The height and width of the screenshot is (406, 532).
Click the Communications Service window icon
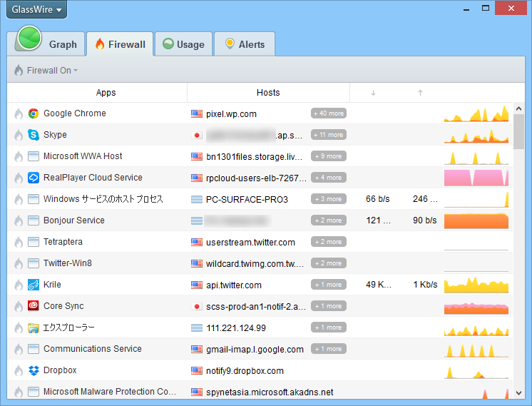coord(34,349)
